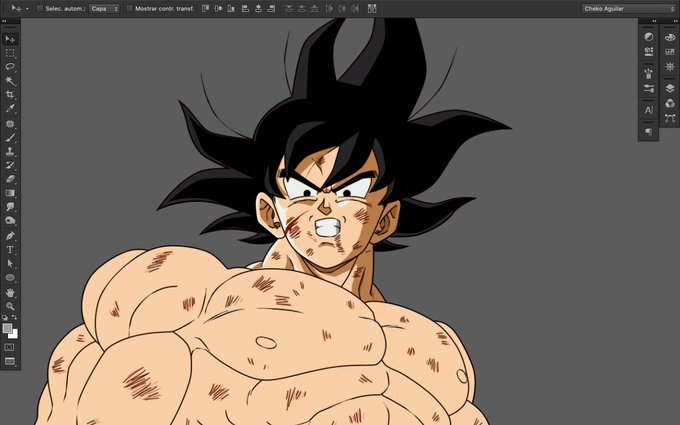
Task: Distribute right edges of layers
Action: (355, 8)
